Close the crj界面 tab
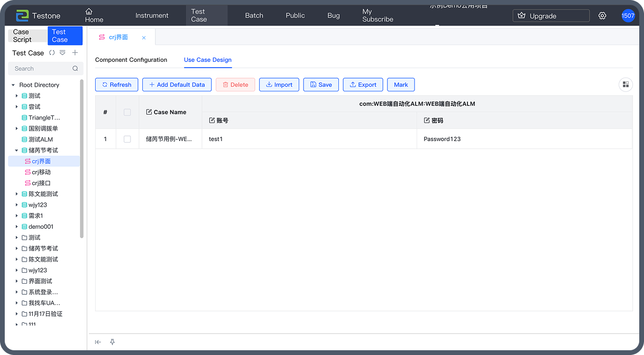Image resolution: width=644 pixels, height=355 pixels. pyautogui.click(x=144, y=38)
